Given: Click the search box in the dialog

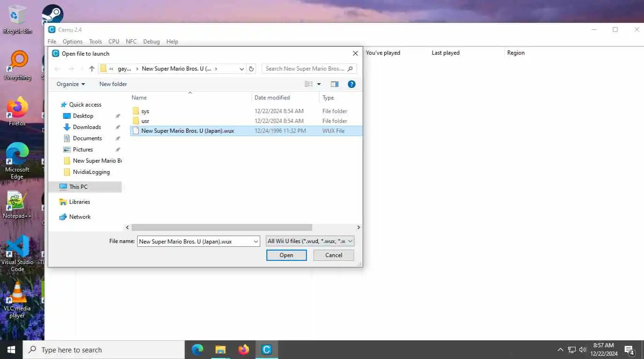Looking at the screenshot, I should point(309,69).
